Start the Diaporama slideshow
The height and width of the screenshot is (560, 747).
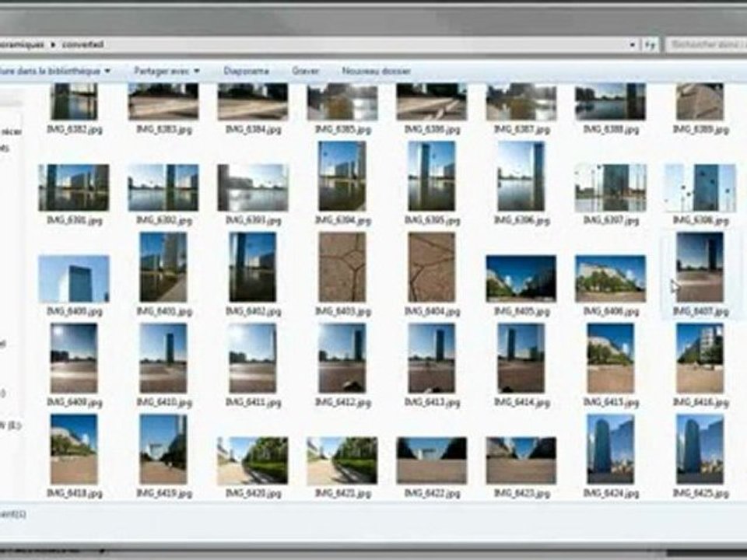(247, 71)
